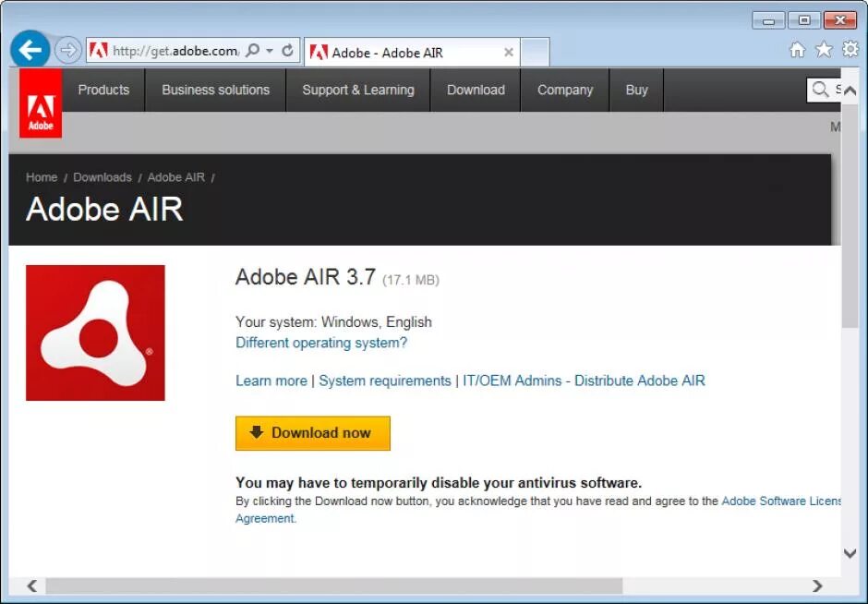Click the browser Back arrow button
868x604 pixels.
[x=30, y=50]
